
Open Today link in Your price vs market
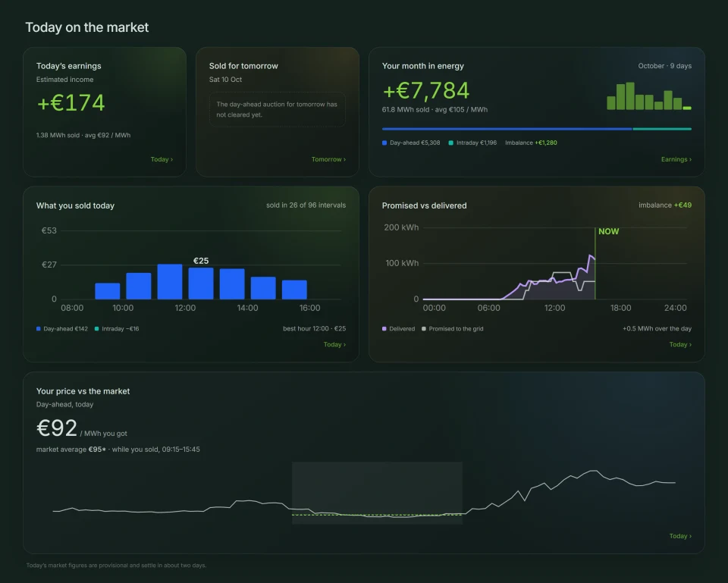(x=680, y=536)
